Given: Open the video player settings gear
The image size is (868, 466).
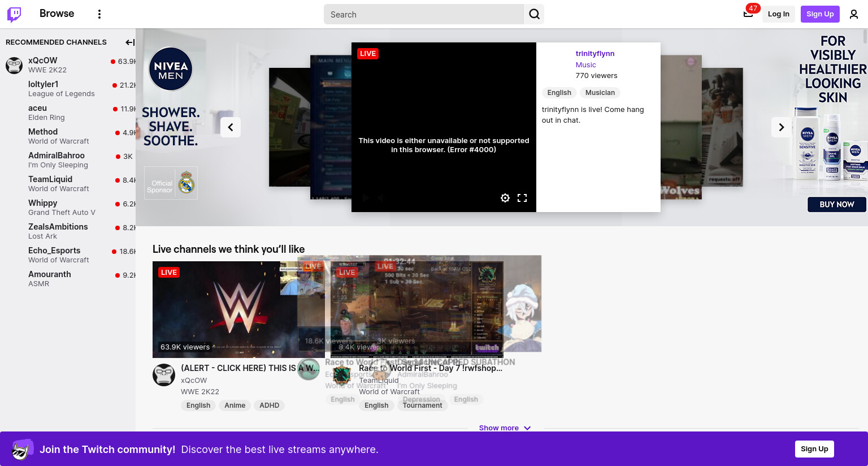Looking at the screenshot, I should click(x=505, y=198).
